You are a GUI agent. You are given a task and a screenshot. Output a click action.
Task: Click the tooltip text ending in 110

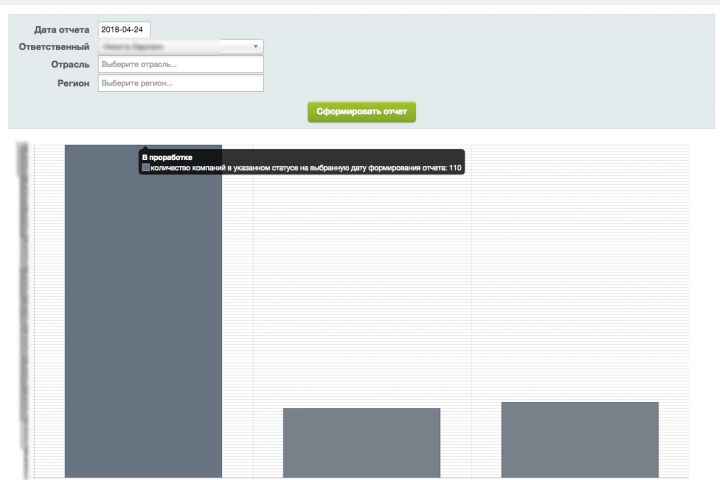(306, 168)
